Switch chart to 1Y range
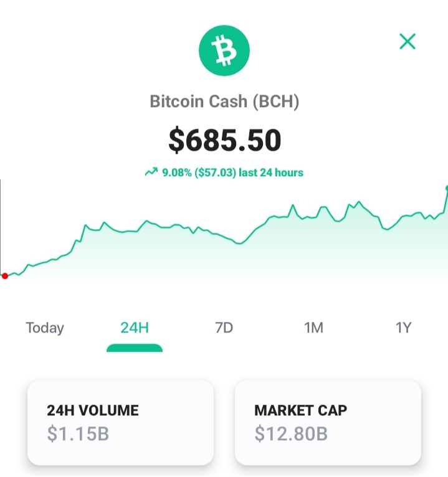 [403, 328]
